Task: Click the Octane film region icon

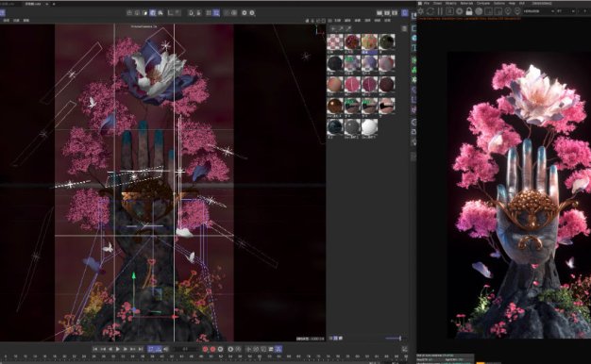Action: point(498,11)
